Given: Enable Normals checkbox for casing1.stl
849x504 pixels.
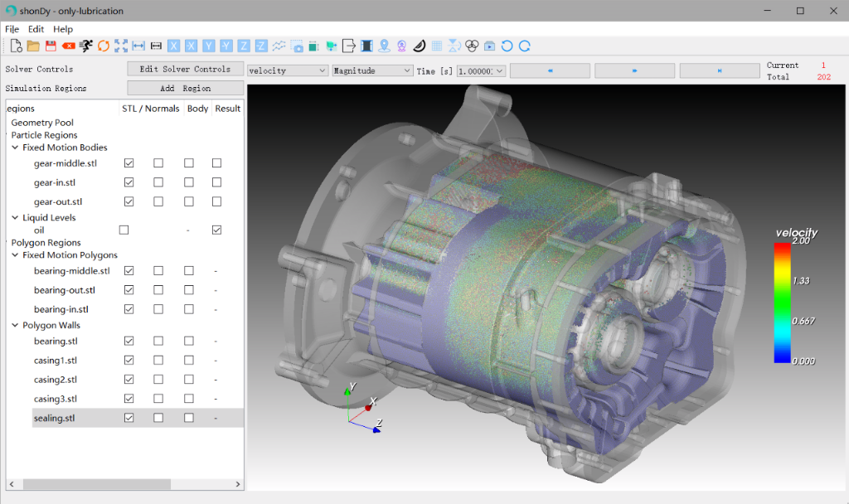Looking at the screenshot, I should click(x=158, y=361).
